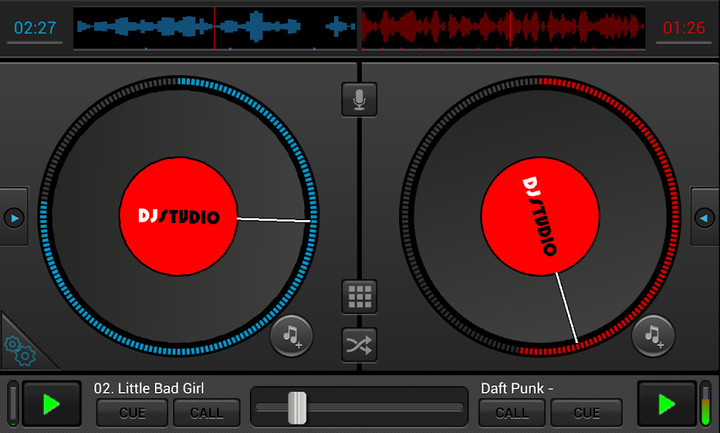
Task: Add music to the right deck
Action: point(653,336)
